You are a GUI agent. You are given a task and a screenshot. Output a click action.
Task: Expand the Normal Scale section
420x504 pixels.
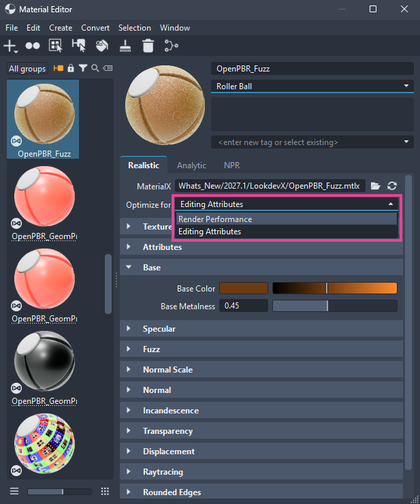(261, 369)
